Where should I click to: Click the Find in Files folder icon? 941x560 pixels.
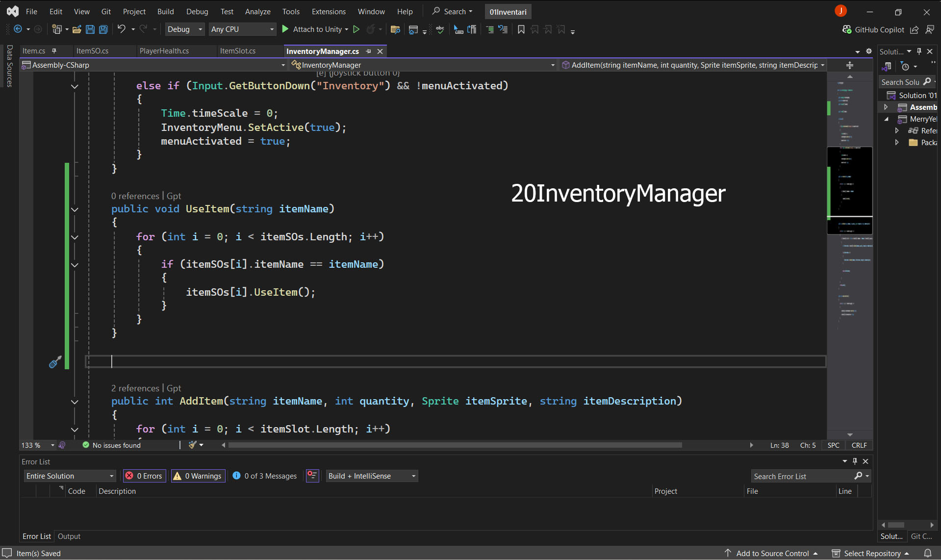click(395, 29)
